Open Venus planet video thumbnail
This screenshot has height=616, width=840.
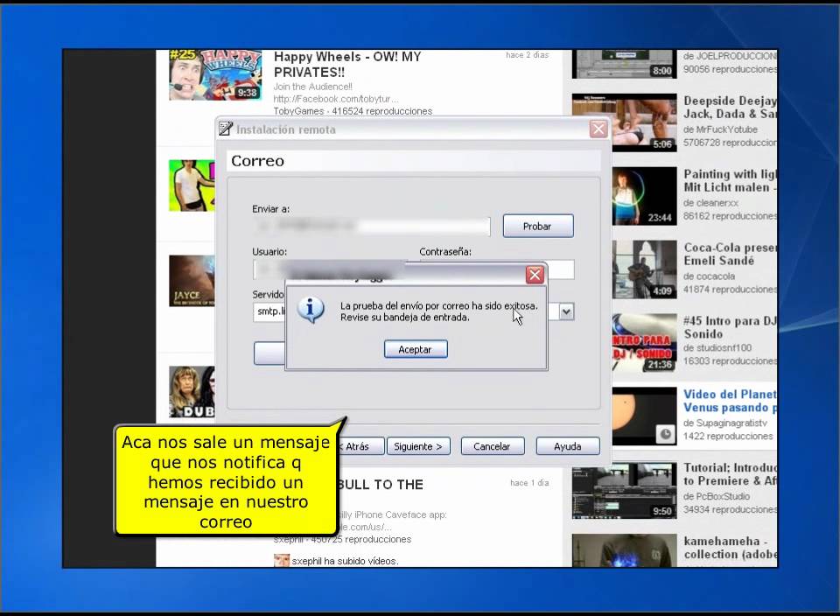[x=645, y=416]
